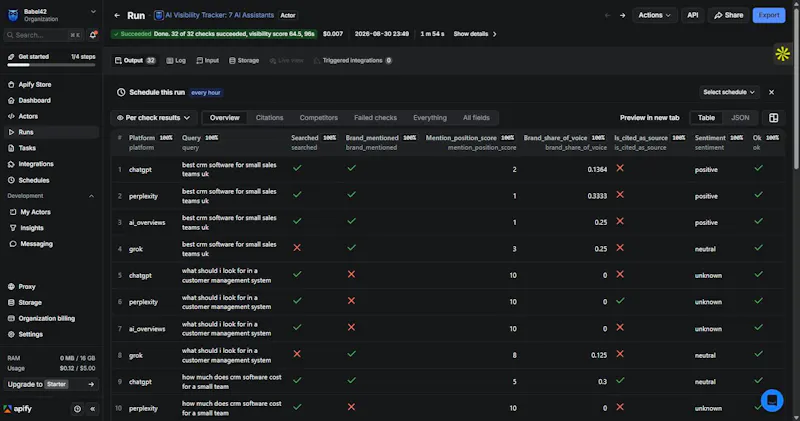Click the chatgpt cell in row 1
The image size is (800, 421).
140,169
